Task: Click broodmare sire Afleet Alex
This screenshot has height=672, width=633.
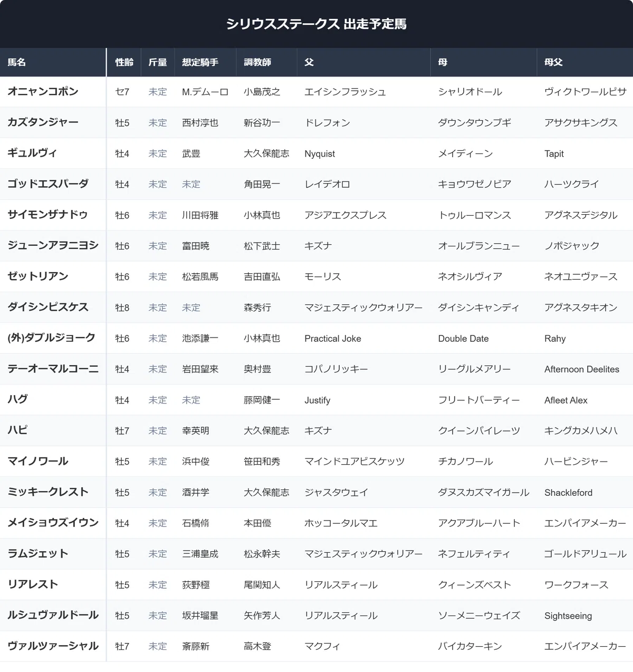Action: pos(566,400)
